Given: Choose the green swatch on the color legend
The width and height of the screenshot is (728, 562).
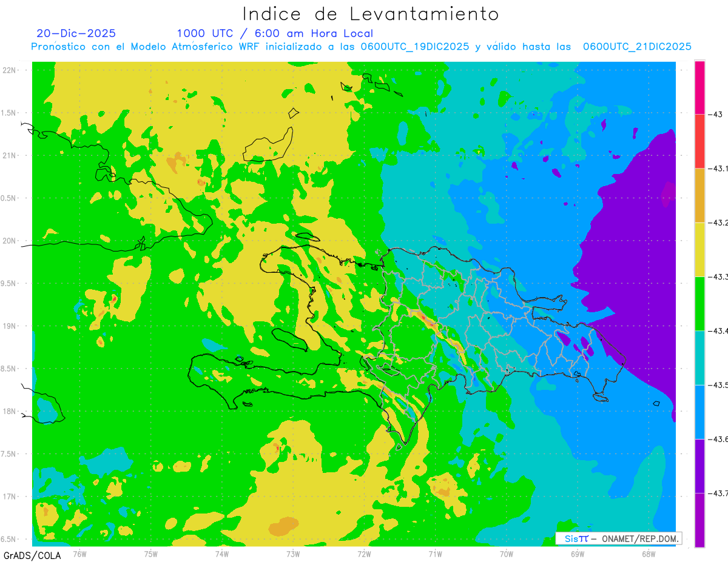Looking at the screenshot, I should pyautogui.click(x=699, y=303).
